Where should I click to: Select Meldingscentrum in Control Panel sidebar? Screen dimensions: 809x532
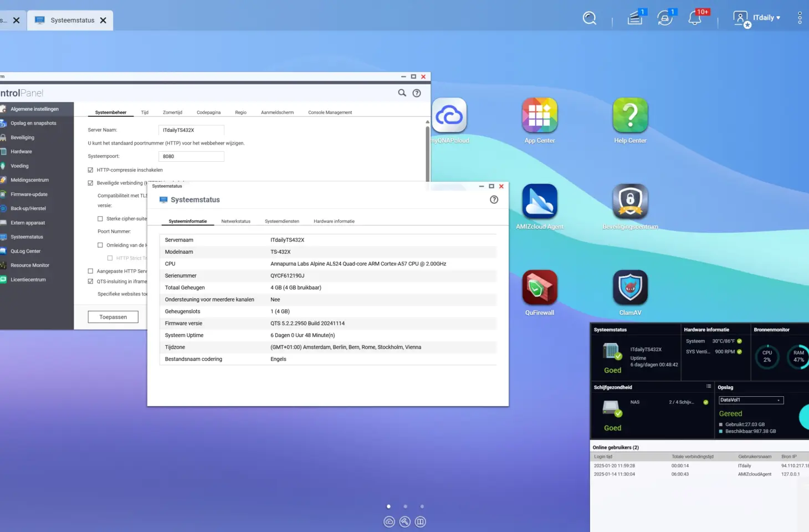[x=37, y=180]
